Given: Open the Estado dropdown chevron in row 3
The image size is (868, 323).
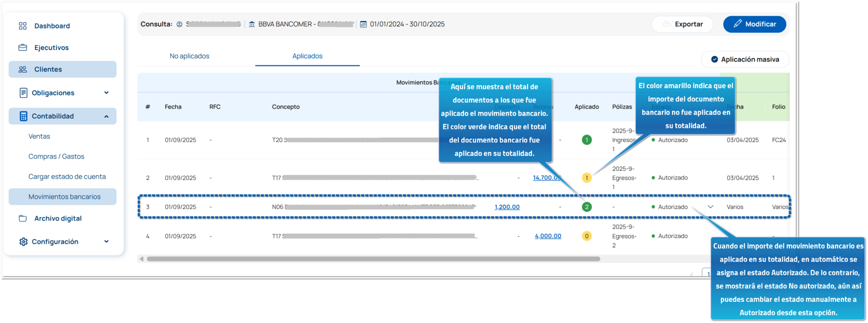Looking at the screenshot, I should (710, 207).
